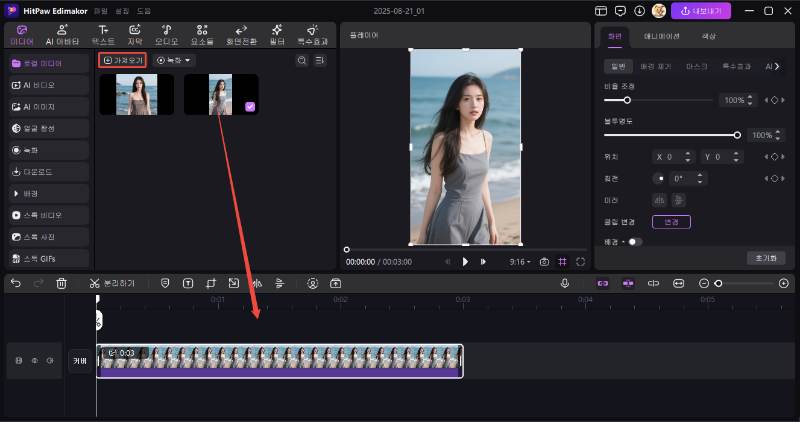The width and height of the screenshot is (800, 422).
Task: Open the 녹화 (Record) dropdown in media panel
Action: pyautogui.click(x=173, y=60)
